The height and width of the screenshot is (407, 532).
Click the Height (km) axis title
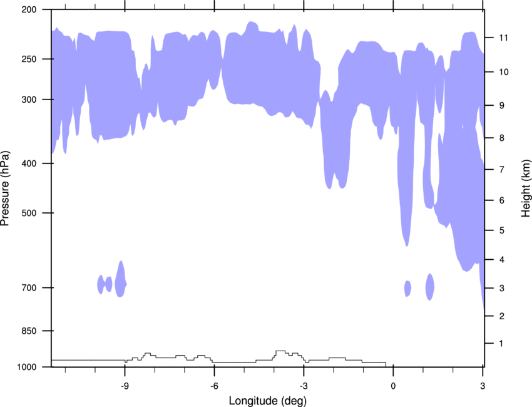[526, 188]
